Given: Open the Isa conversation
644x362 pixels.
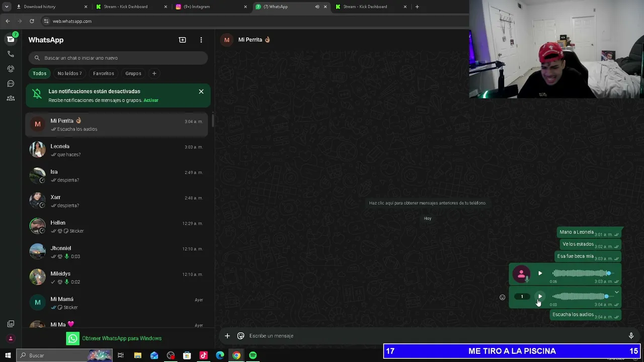Looking at the screenshot, I should tap(117, 175).
